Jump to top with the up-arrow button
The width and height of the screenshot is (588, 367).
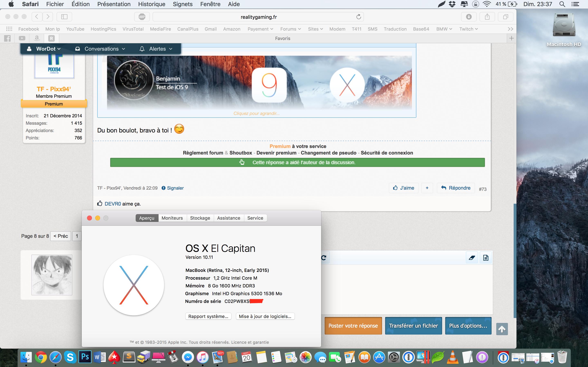(502, 329)
